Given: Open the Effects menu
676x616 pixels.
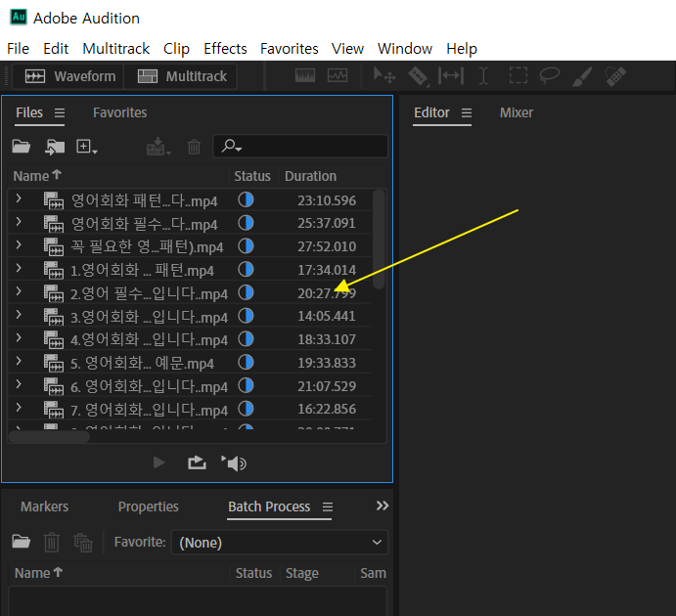Looking at the screenshot, I should 225,49.
